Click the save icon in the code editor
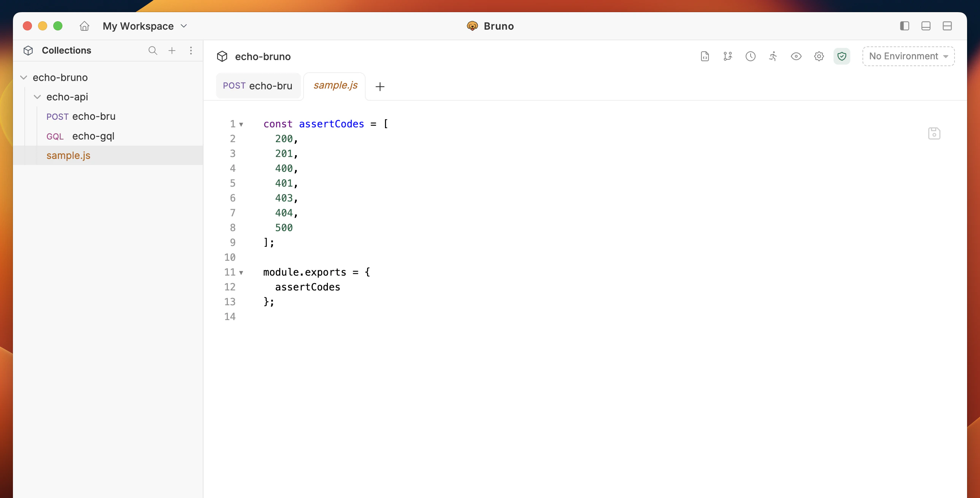 coord(934,133)
